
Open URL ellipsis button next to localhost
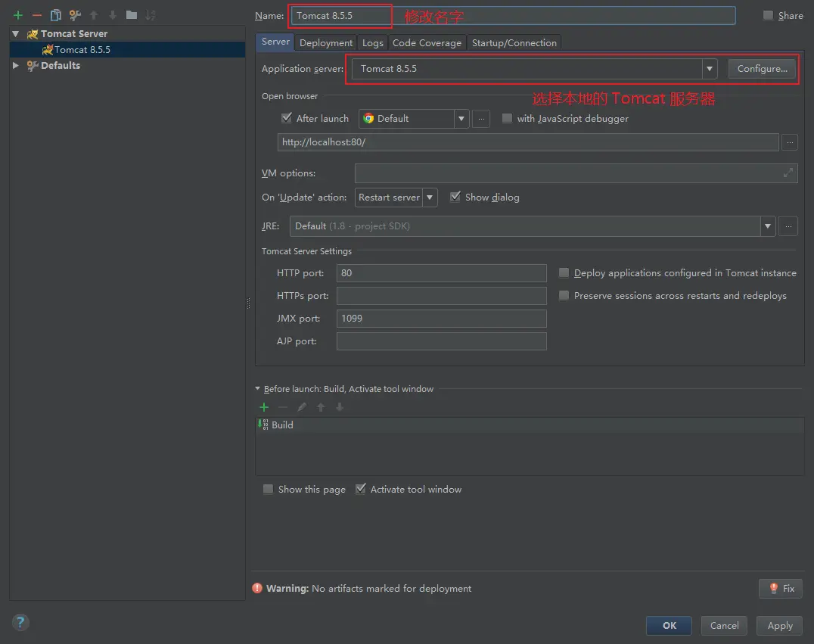pos(790,142)
